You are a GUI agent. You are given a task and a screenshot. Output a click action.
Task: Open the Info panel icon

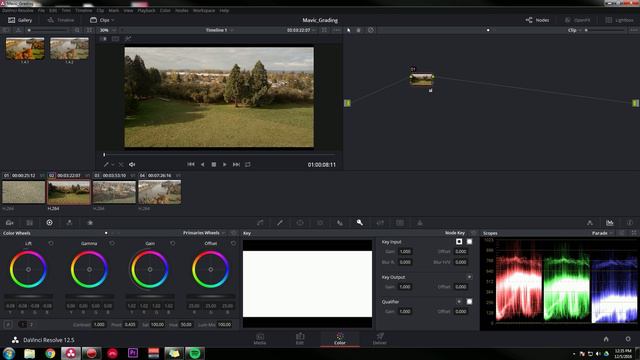[630, 223]
